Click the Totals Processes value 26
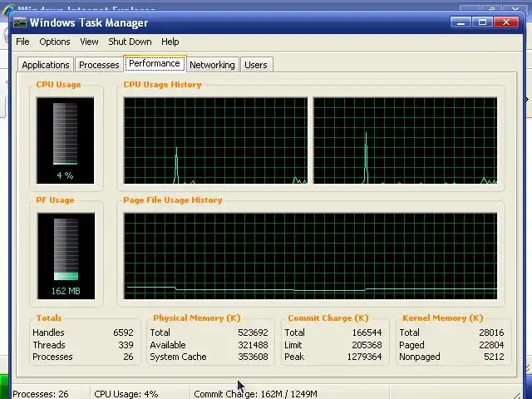 [128, 357]
